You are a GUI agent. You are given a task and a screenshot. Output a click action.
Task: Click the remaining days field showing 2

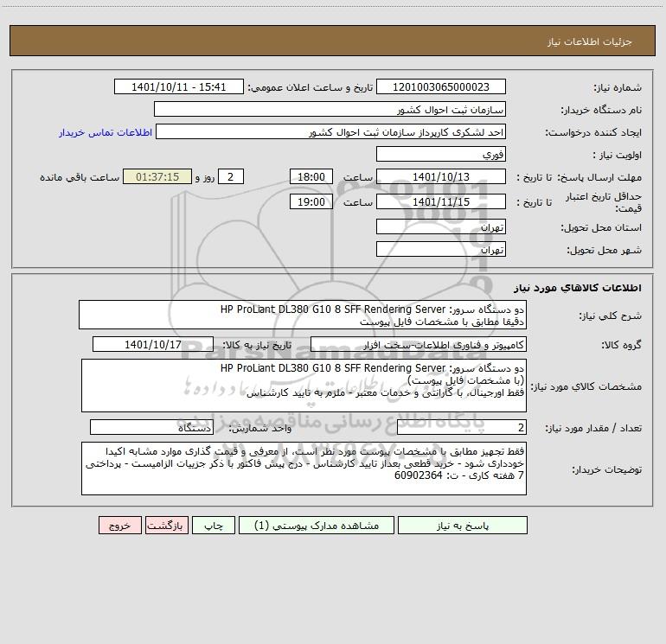[x=231, y=176]
